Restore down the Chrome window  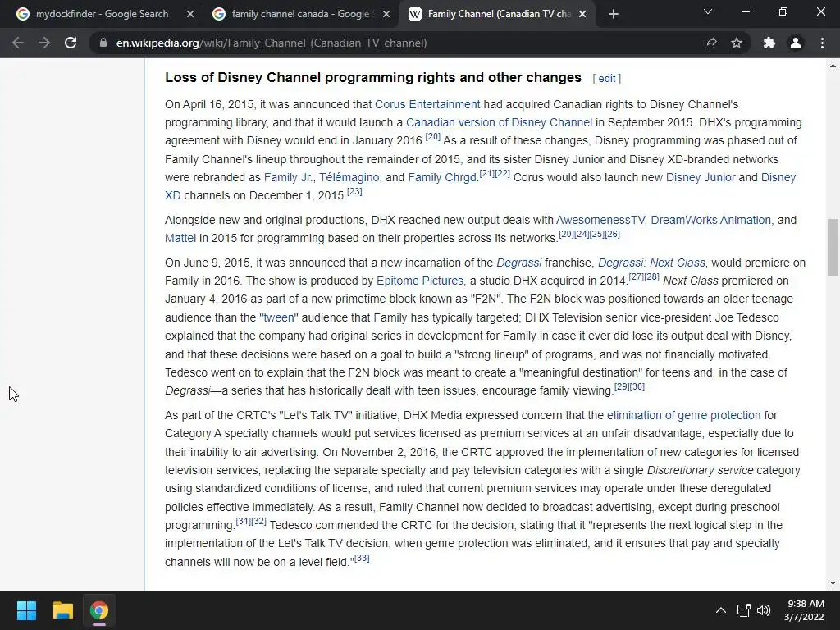tap(783, 11)
